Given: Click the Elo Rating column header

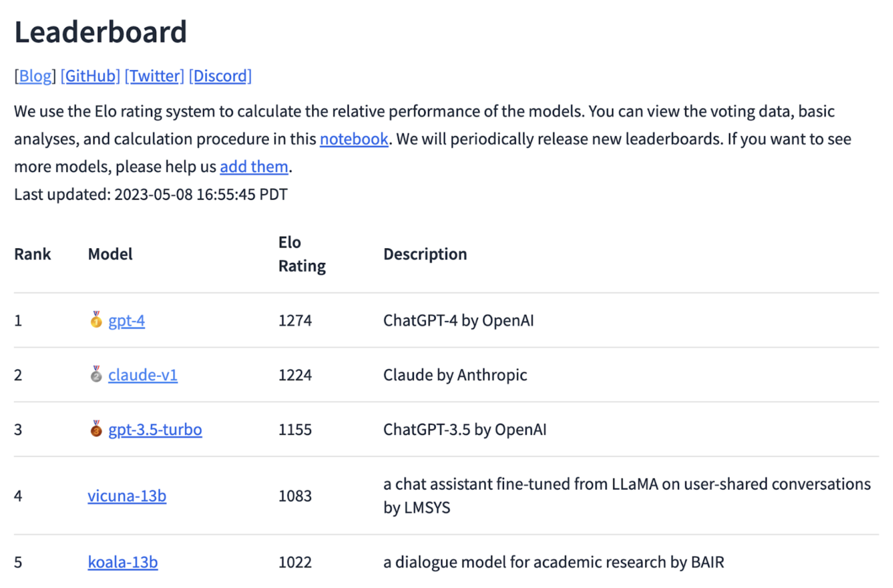Looking at the screenshot, I should (302, 254).
